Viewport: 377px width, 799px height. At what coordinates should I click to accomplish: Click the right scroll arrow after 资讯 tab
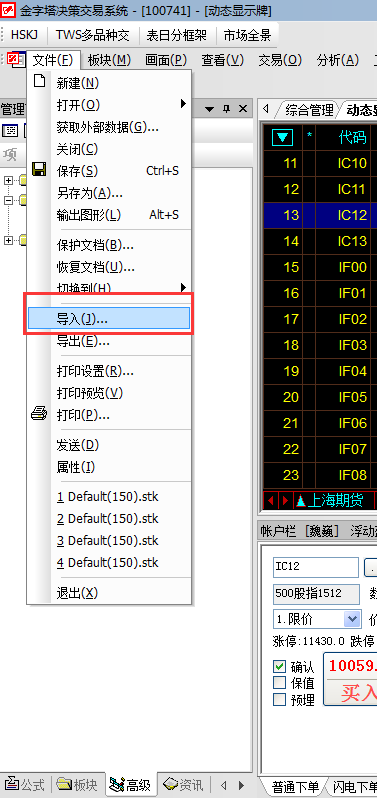point(240,785)
